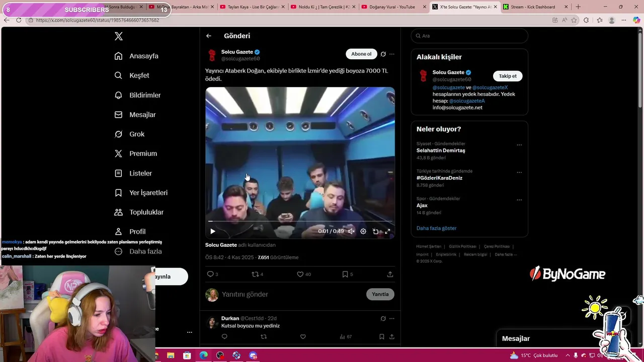The image size is (644, 362).
Task: Open Grok actions icon on the main post
Action: pyautogui.click(x=383, y=54)
